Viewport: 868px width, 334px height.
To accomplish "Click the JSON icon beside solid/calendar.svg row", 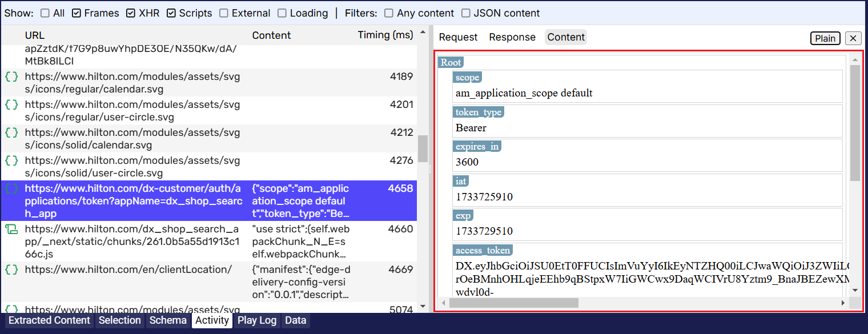I will point(11,132).
